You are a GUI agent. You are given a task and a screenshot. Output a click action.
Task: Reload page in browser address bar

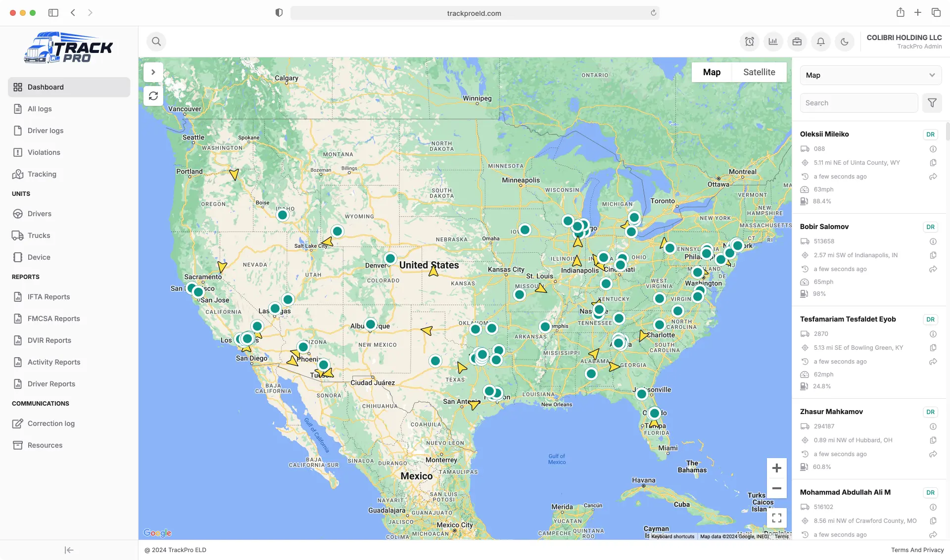pos(654,13)
